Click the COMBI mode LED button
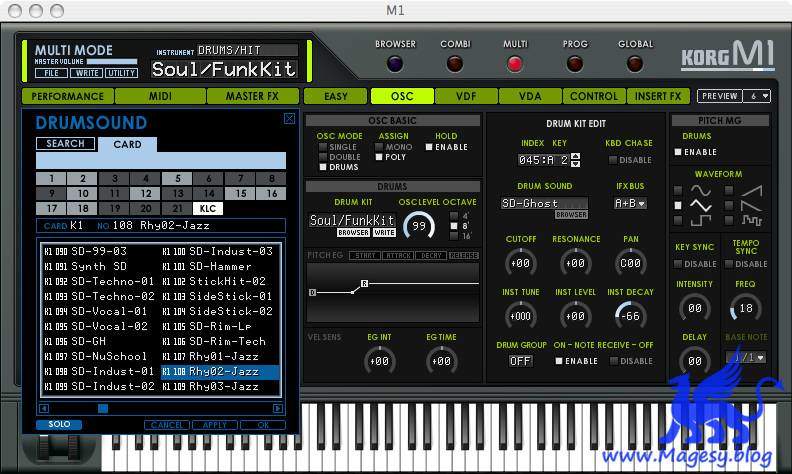The image size is (792, 474). pyautogui.click(x=455, y=64)
